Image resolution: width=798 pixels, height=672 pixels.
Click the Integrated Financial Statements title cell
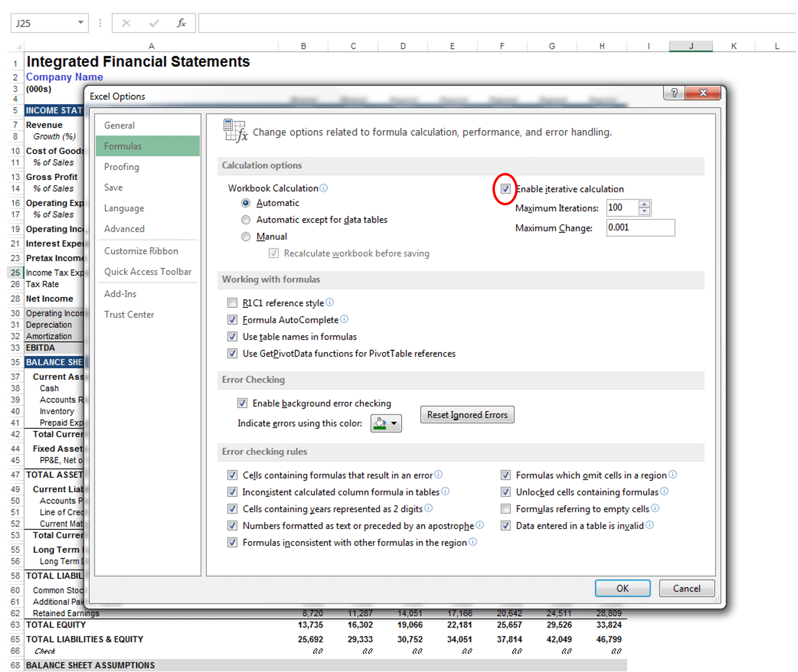[x=138, y=62]
